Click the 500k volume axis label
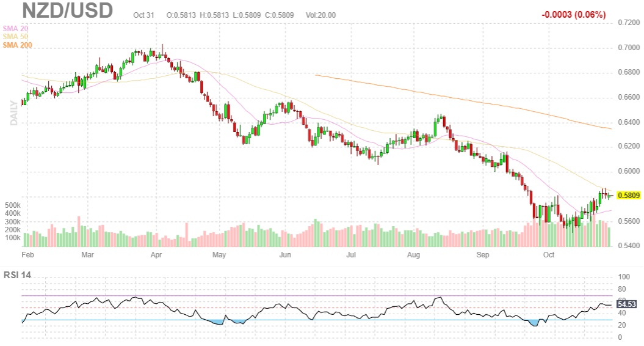This screenshot has width=644, height=346. (x=13, y=205)
